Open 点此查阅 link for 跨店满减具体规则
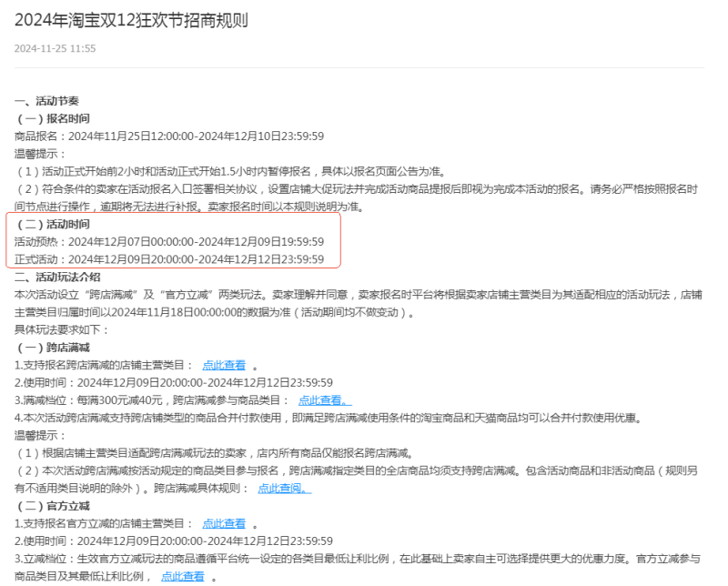 tap(284, 489)
